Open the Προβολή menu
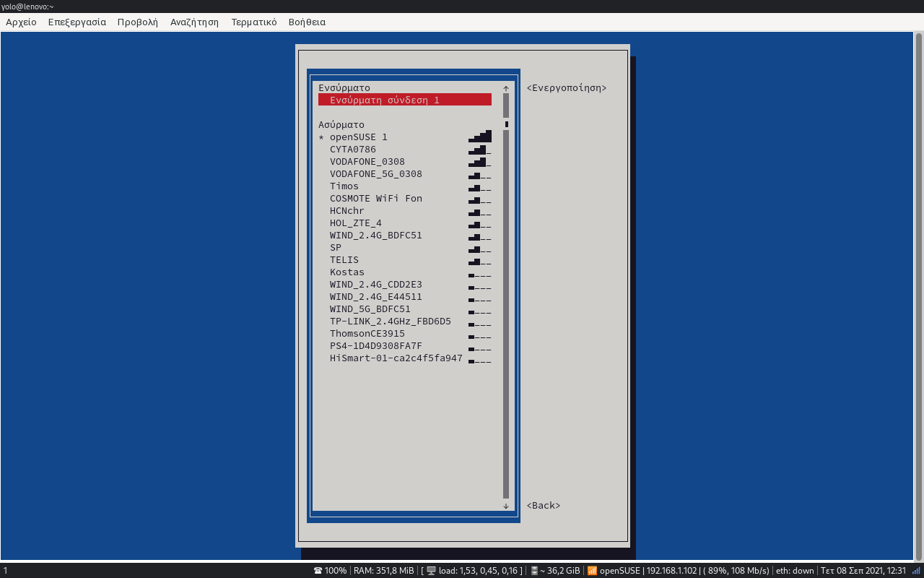 [137, 22]
